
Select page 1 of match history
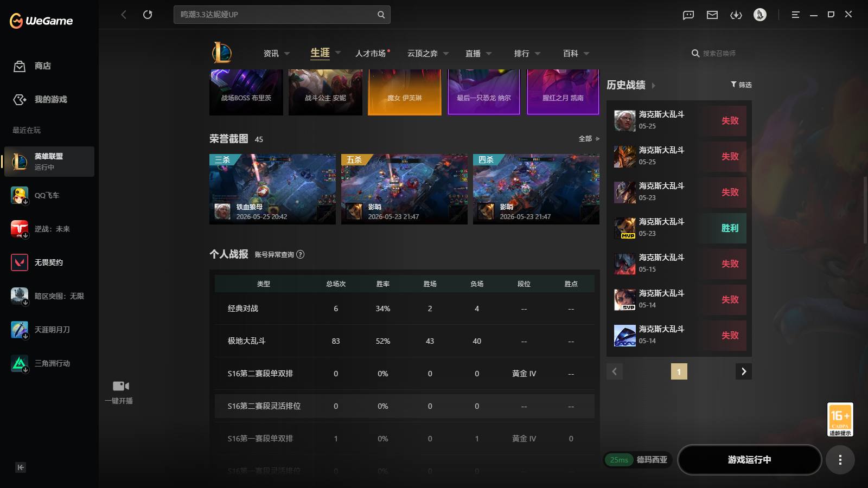679,371
